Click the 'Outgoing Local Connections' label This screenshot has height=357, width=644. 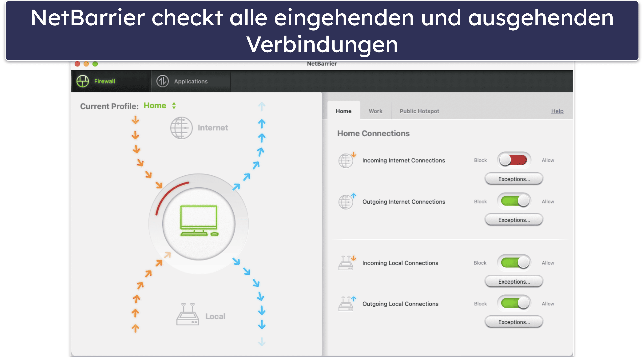tap(400, 304)
